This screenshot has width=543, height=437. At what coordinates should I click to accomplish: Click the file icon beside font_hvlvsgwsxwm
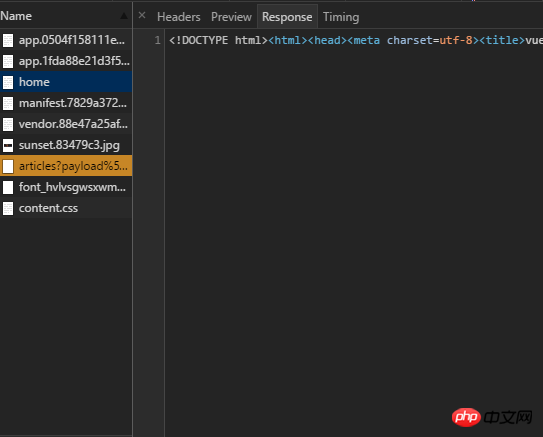pos(8,187)
